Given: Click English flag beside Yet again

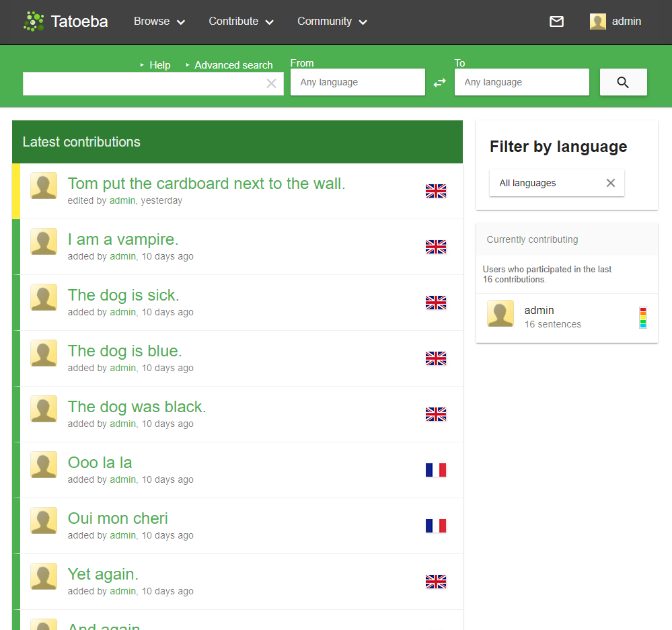Looking at the screenshot, I should click(436, 582).
